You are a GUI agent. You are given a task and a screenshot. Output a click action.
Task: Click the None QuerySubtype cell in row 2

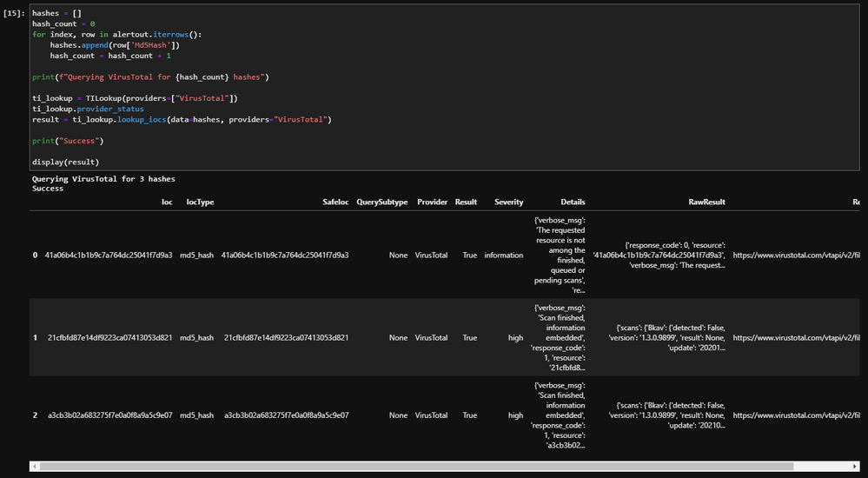pos(398,415)
